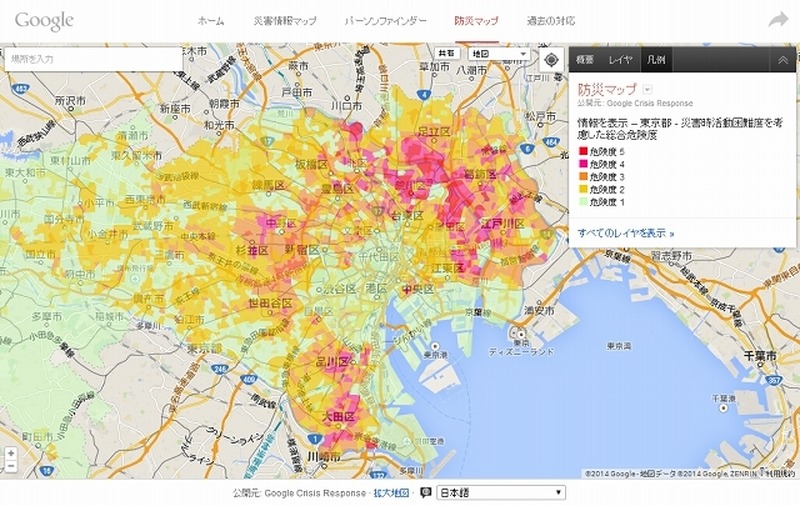The image size is (800, 506).
Task: Collapse the legend panel with double chevron
Action: tap(782, 60)
